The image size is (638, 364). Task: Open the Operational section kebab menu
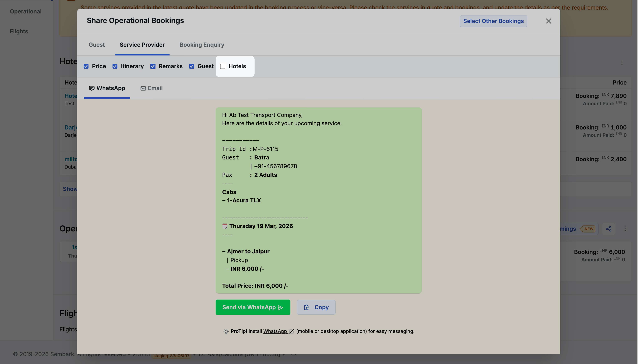625,229
